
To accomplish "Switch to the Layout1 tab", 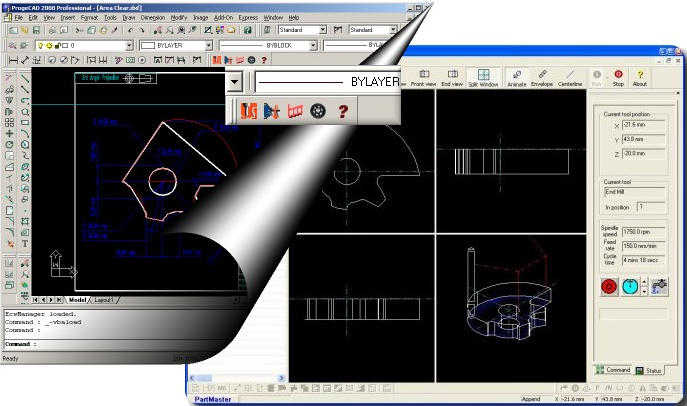I will point(104,300).
